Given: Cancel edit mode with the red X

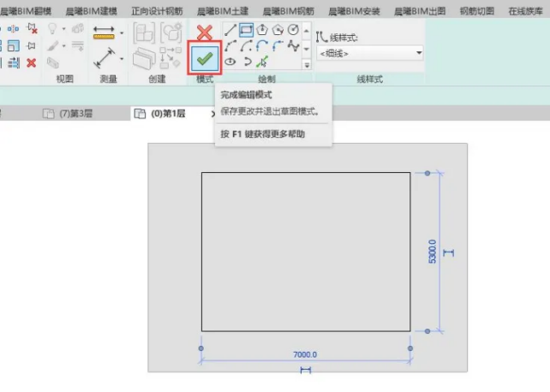Looking at the screenshot, I should 204,33.
